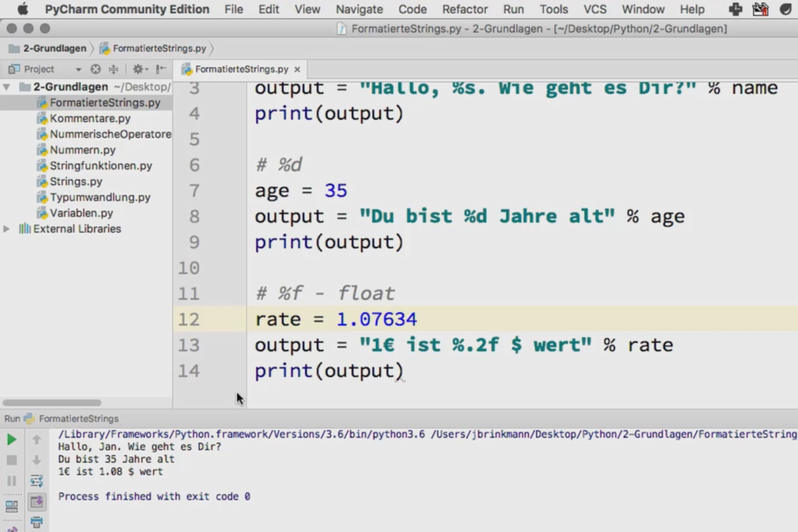
Task: Open PyCharm Community Edition menu
Action: (x=127, y=9)
